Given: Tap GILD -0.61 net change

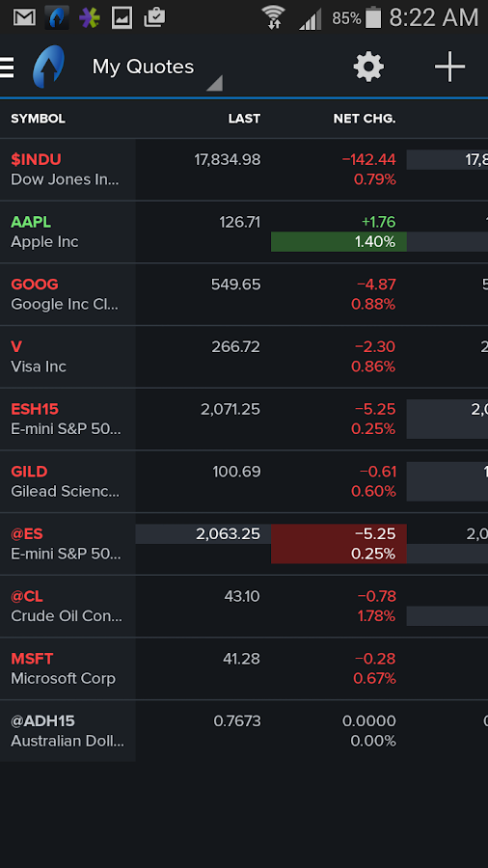Looking at the screenshot, I should click(378, 472).
